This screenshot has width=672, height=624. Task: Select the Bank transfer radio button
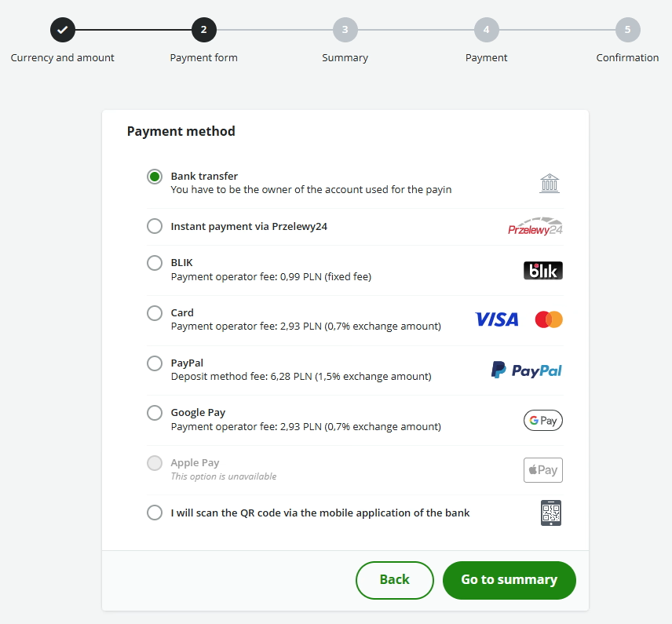click(155, 177)
